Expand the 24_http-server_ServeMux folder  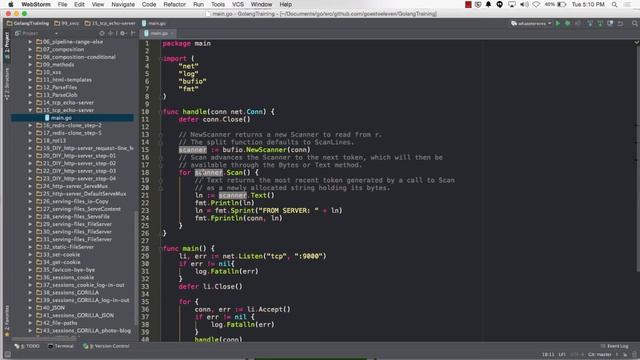[30, 186]
